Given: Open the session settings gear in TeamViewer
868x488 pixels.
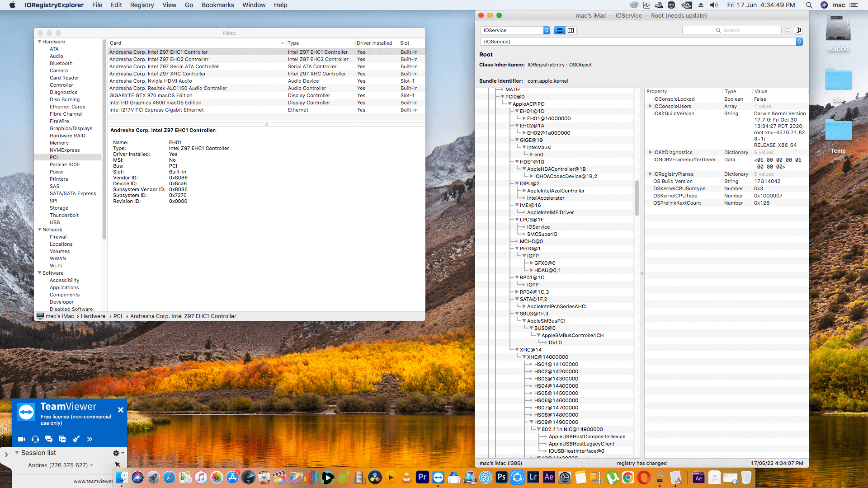Looking at the screenshot, I should tap(116, 453).
